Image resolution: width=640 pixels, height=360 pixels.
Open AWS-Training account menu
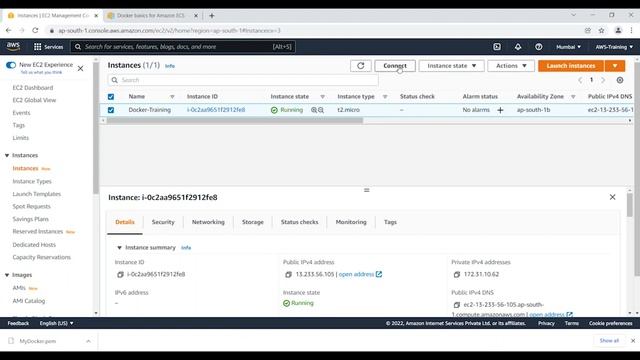614,47
